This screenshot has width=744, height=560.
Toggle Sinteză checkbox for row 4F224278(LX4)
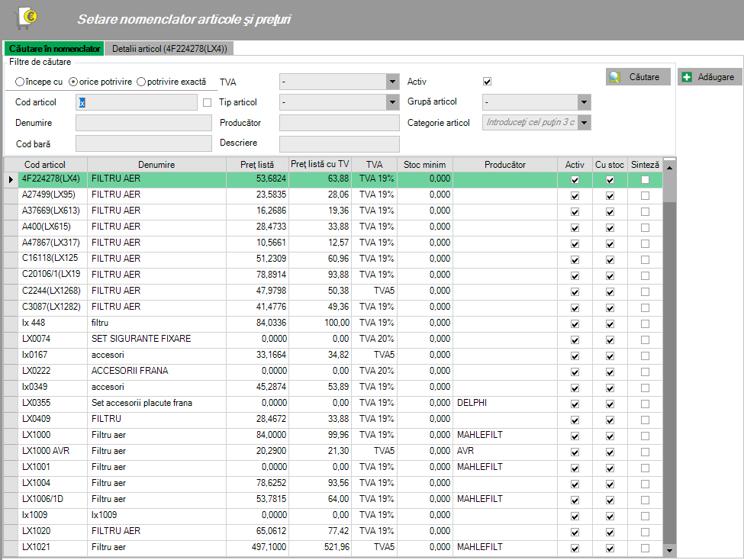645,180
